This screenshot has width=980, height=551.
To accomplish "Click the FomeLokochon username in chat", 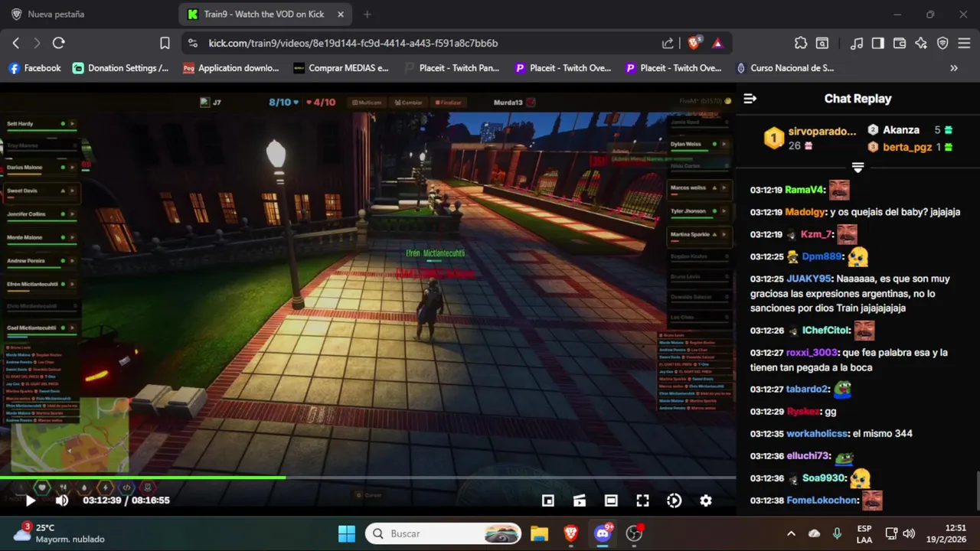I will pos(822,500).
